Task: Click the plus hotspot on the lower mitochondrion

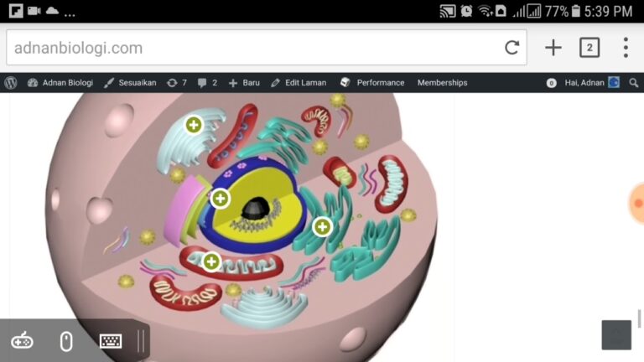Action: pyautogui.click(x=211, y=261)
